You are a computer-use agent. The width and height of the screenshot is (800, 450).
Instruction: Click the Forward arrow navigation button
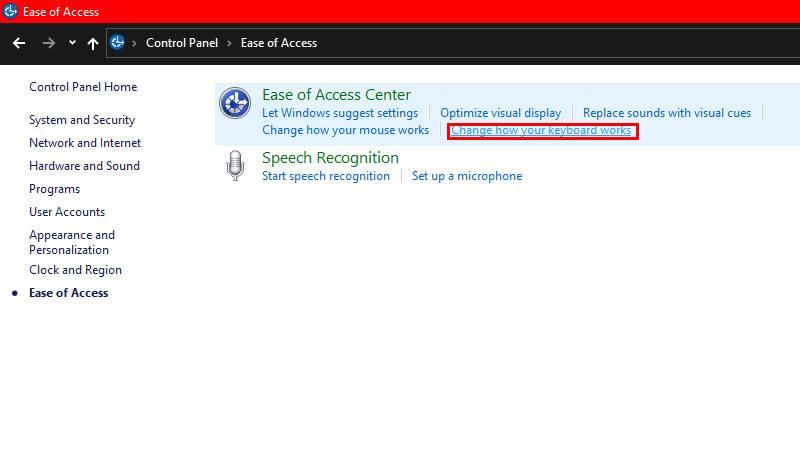(48, 43)
